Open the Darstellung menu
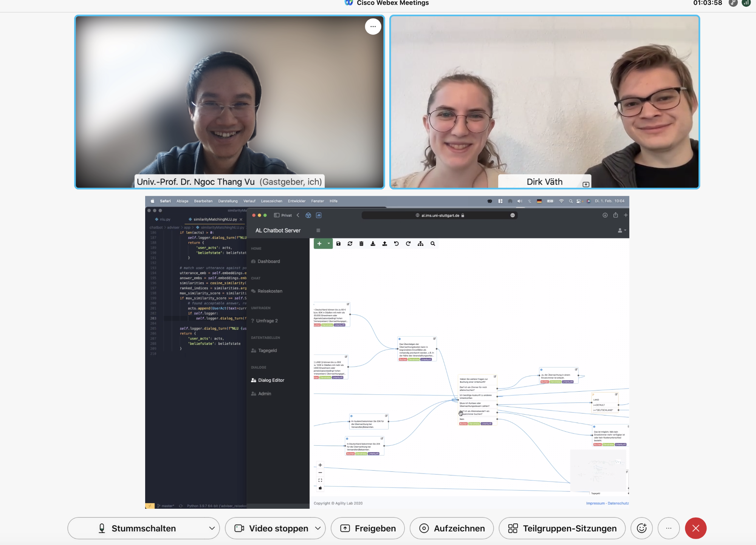Viewport: 756px width, 545px height. pyautogui.click(x=228, y=201)
